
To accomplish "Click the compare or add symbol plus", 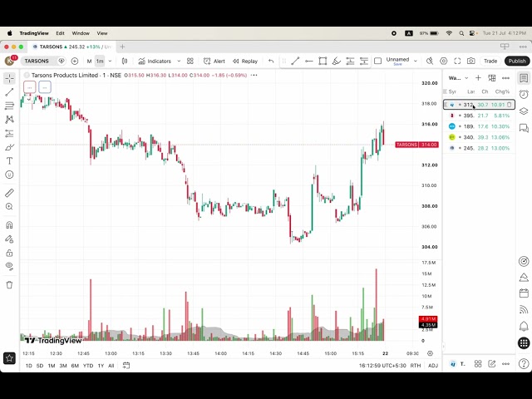I will pyautogui.click(x=75, y=61).
